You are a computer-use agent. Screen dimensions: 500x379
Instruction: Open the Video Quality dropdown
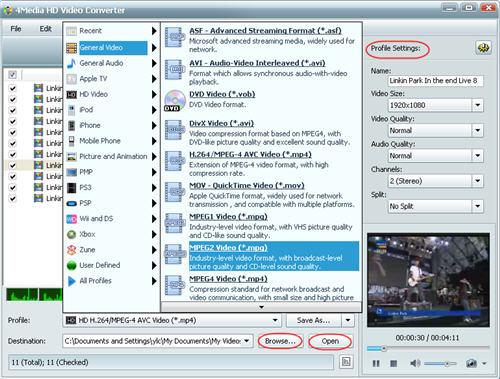coord(477,130)
